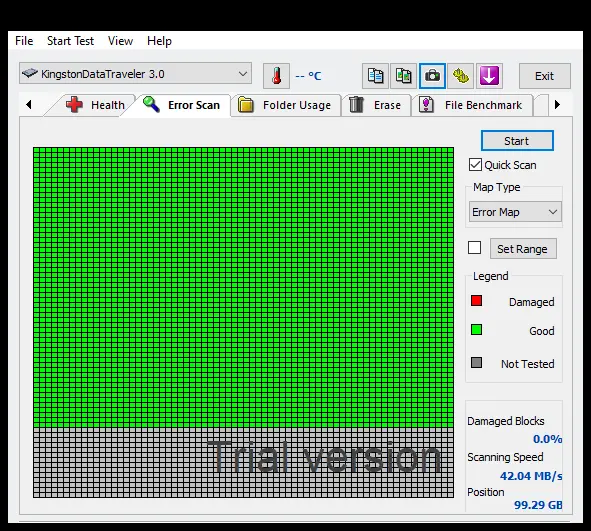Click the yellow Folder Usage icon

pos(246,105)
